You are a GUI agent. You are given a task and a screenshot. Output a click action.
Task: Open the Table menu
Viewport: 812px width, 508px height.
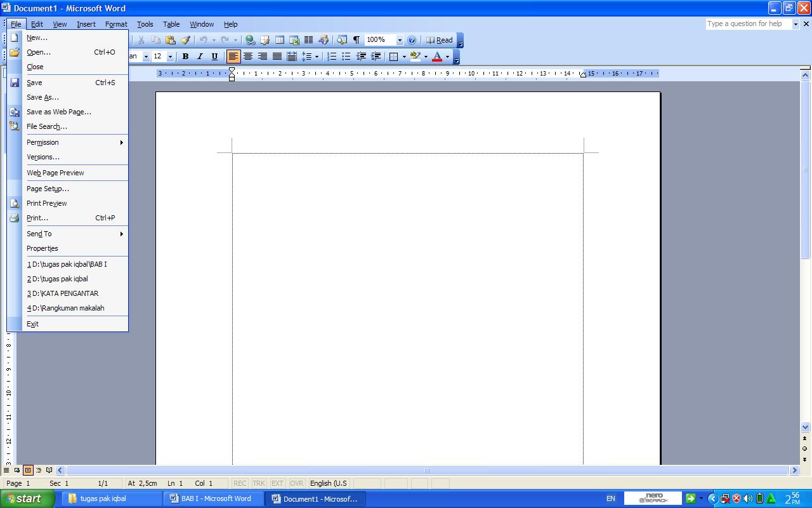coord(171,24)
